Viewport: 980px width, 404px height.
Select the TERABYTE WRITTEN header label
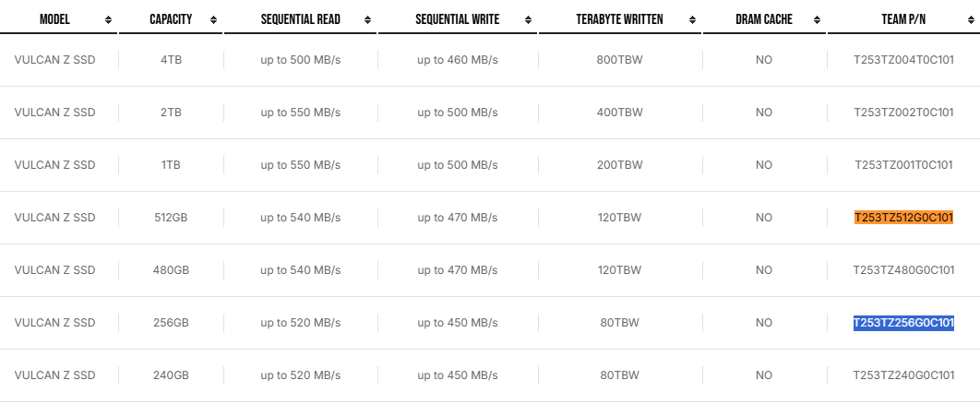619,19
